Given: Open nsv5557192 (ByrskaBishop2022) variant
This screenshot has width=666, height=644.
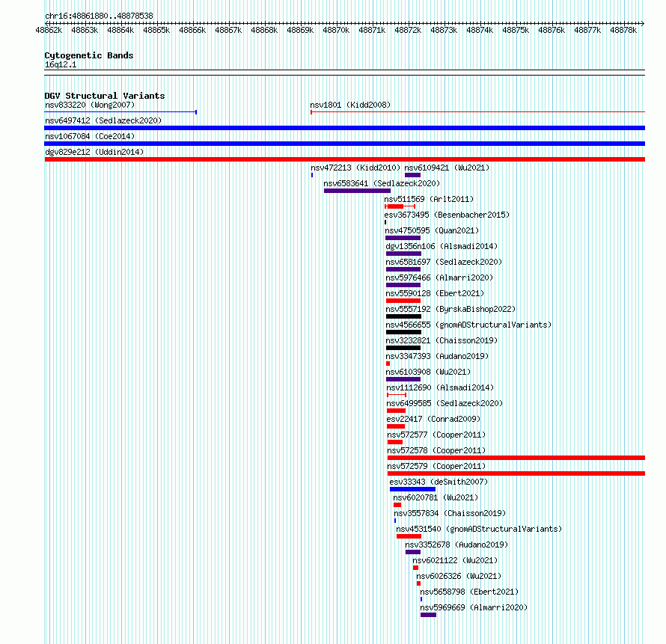Looking at the screenshot, I should coord(450,309).
